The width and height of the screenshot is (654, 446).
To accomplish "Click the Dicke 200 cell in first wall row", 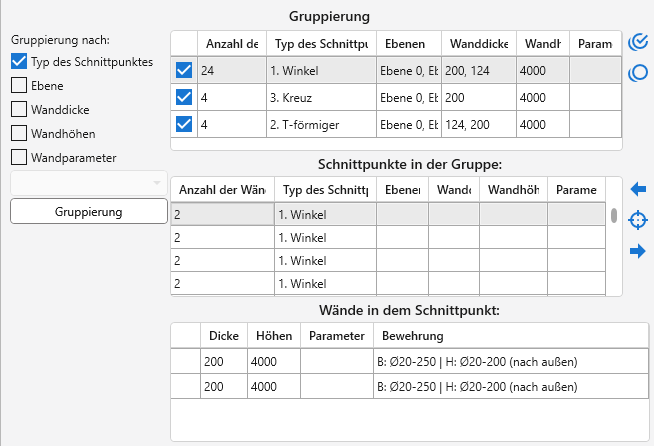I will (x=224, y=361).
